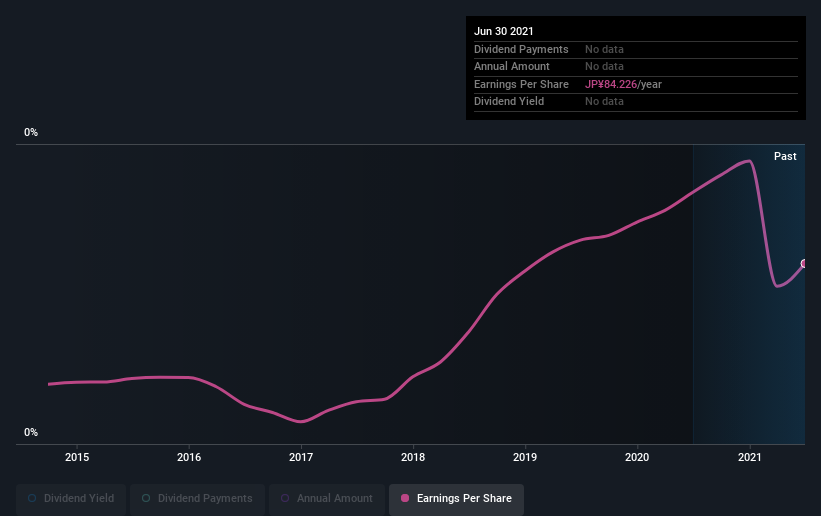Click the 2018 axis label

click(x=413, y=457)
